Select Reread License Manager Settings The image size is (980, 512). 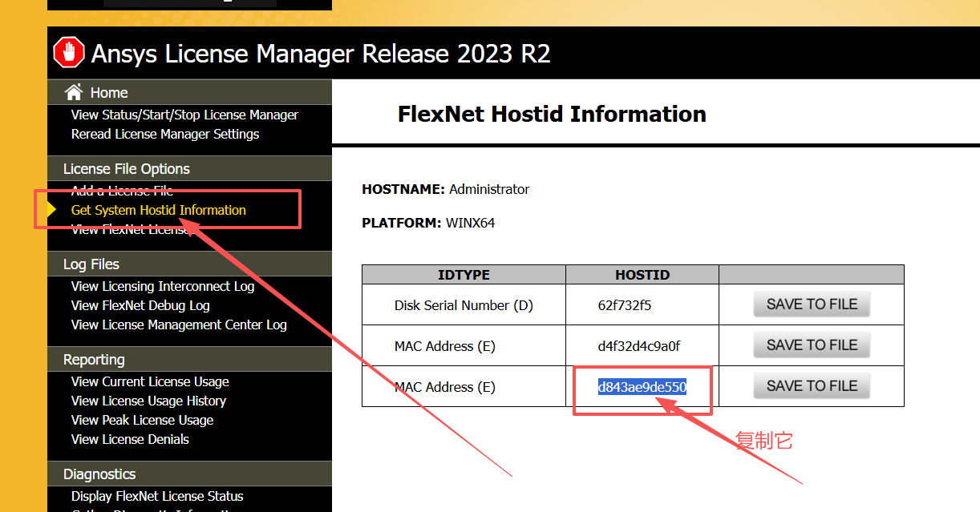(x=165, y=134)
